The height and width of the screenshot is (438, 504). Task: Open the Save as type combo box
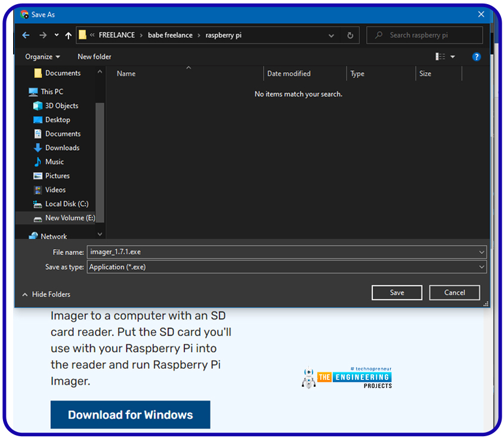tap(287, 267)
